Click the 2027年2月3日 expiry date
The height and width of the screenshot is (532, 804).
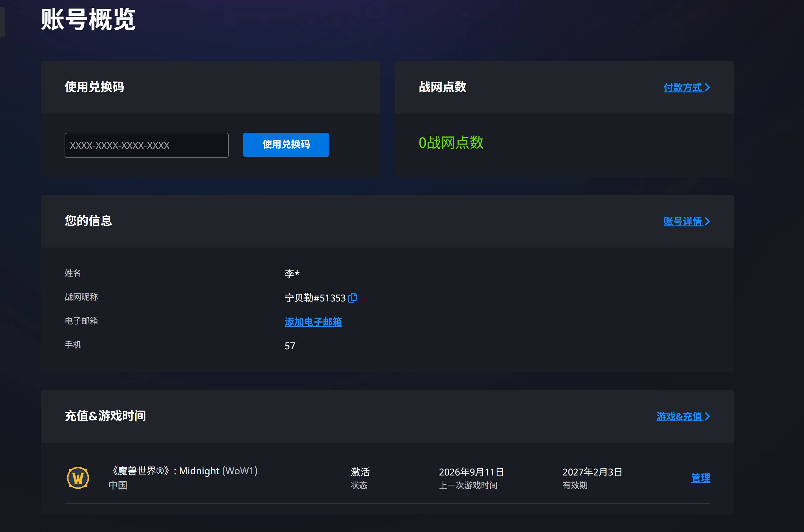point(592,472)
